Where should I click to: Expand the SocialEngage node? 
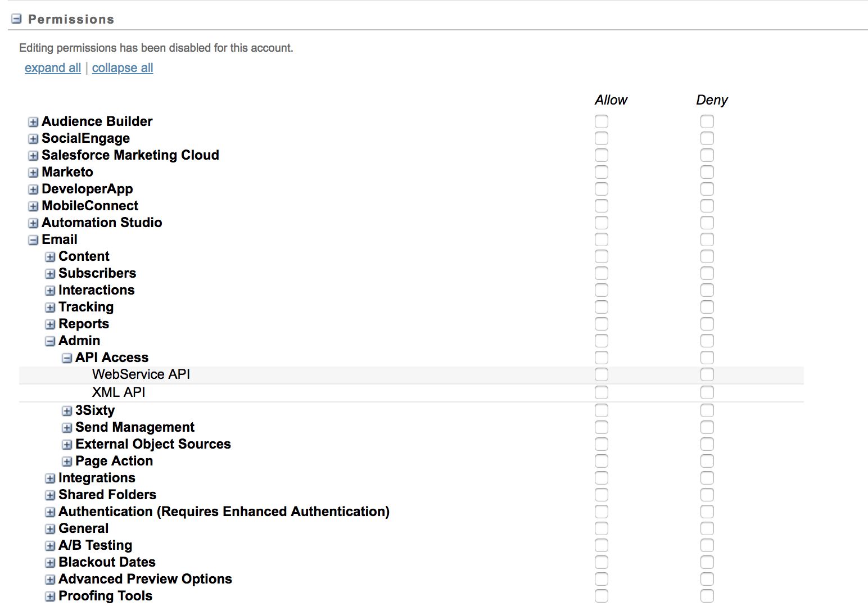(x=33, y=139)
